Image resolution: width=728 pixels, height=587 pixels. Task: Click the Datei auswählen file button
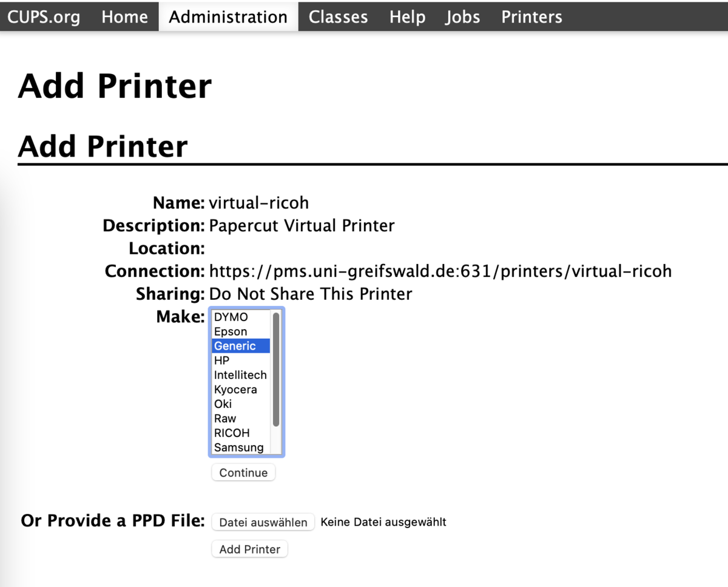point(263,522)
